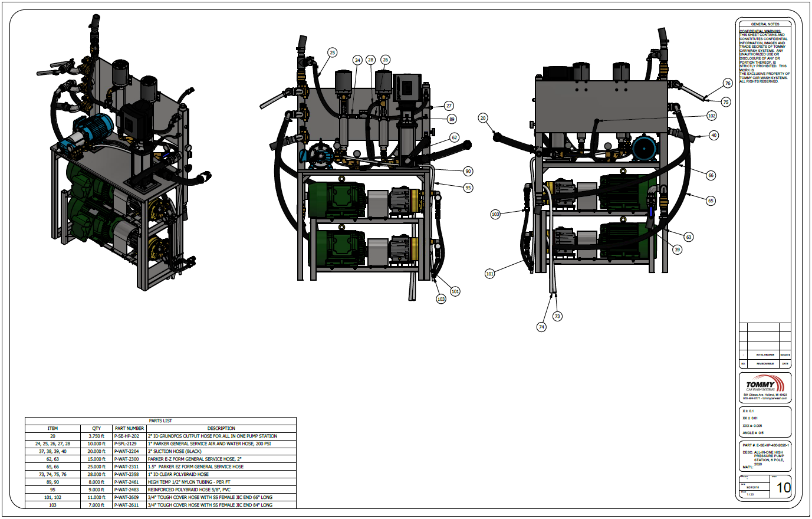Click the balloon callout numbered 74
Image resolution: width=812 pixels, height=519 pixels.
pos(541,327)
